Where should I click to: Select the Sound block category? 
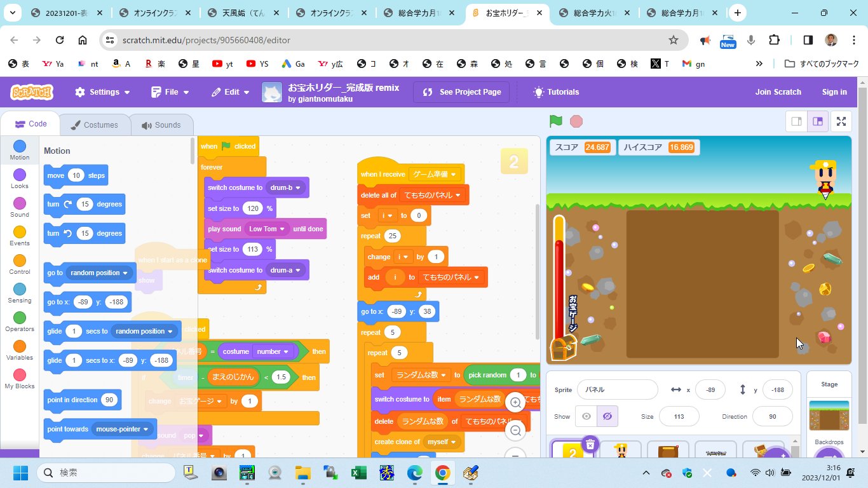[x=20, y=208]
